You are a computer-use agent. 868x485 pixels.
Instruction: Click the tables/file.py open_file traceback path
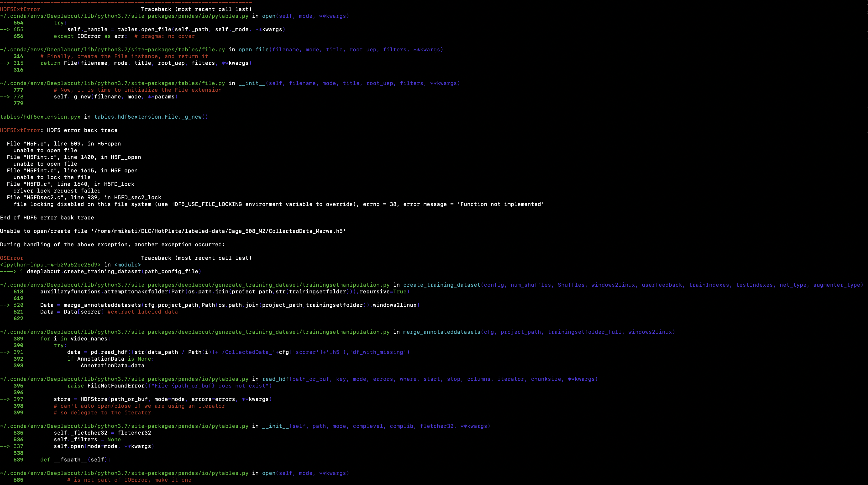[113, 49]
